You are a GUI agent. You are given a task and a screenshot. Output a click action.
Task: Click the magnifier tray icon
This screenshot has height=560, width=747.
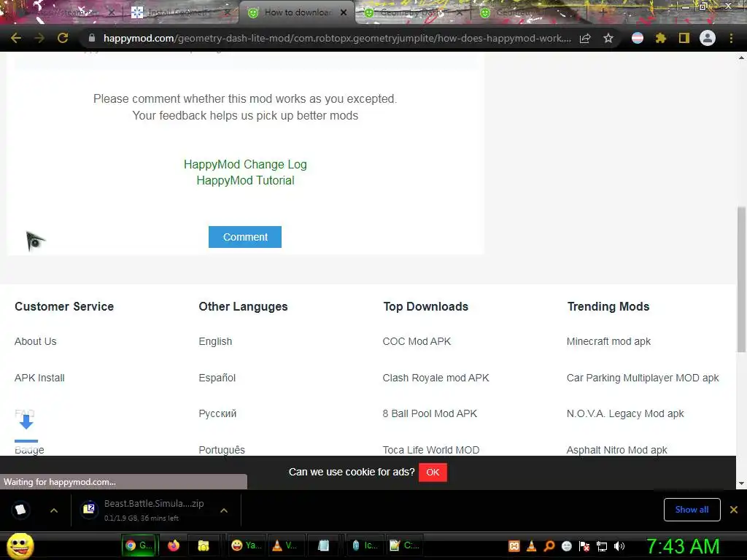[x=549, y=546]
